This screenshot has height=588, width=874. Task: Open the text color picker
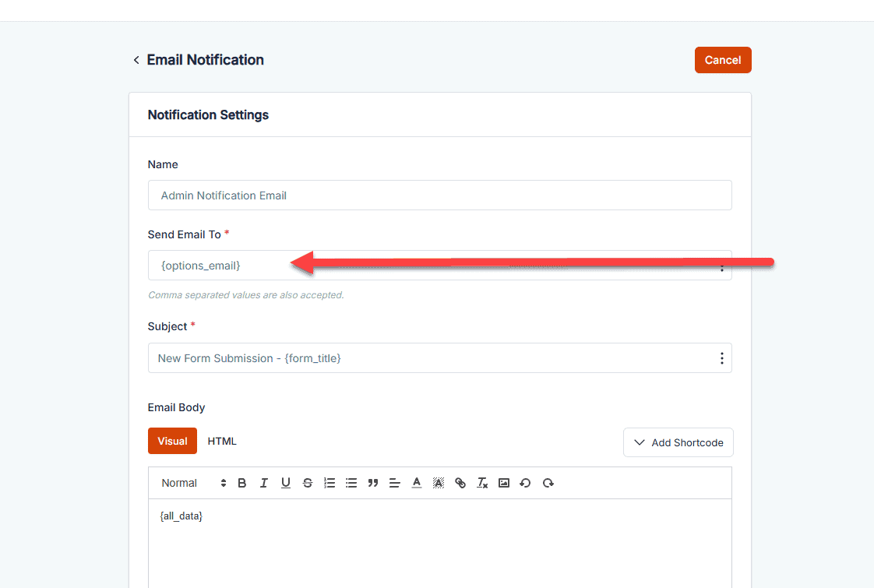pyautogui.click(x=417, y=483)
